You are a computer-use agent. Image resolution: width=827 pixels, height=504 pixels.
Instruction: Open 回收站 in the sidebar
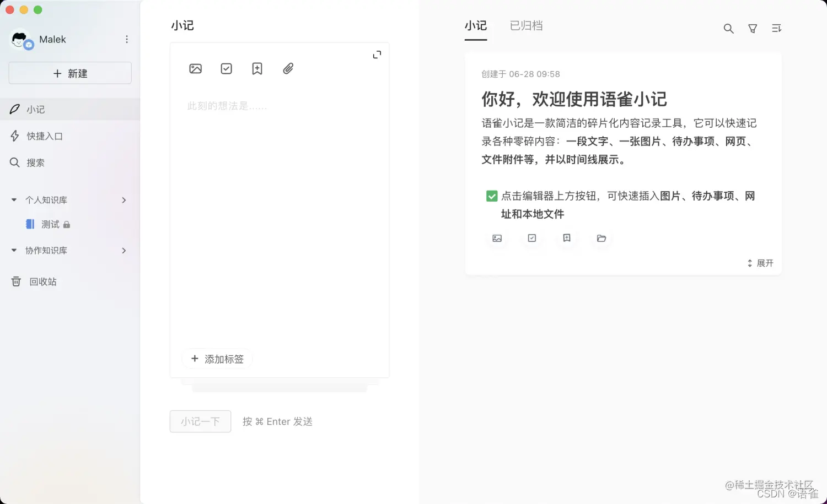tap(70, 281)
